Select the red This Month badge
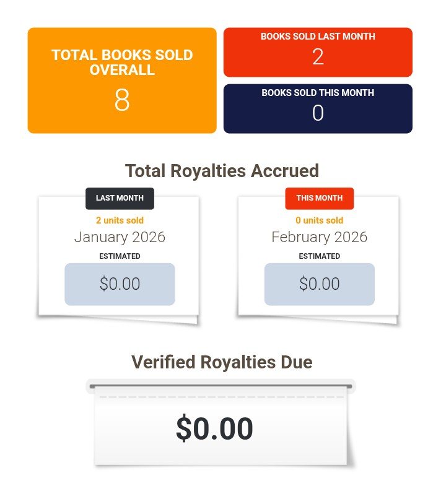 pos(319,198)
